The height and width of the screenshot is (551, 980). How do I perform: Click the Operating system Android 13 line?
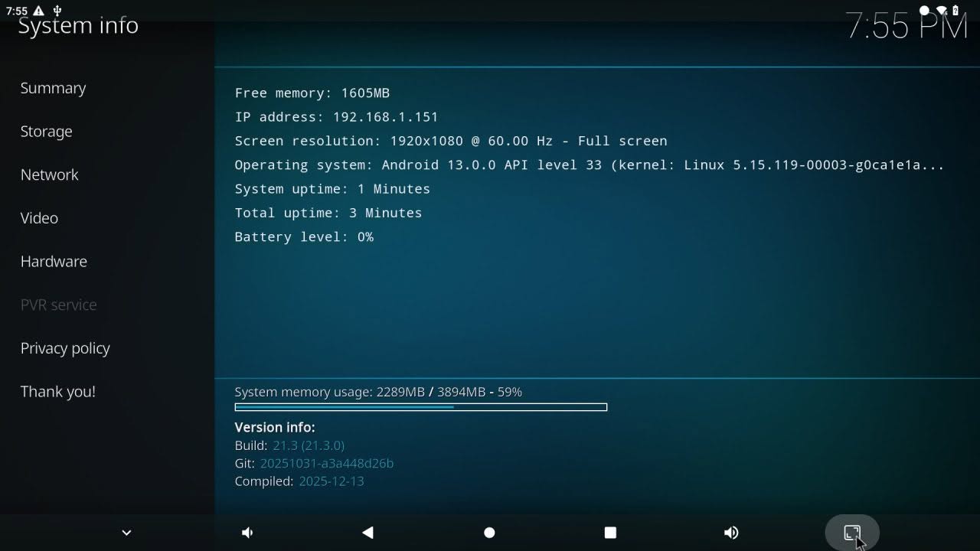click(x=590, y=165)
